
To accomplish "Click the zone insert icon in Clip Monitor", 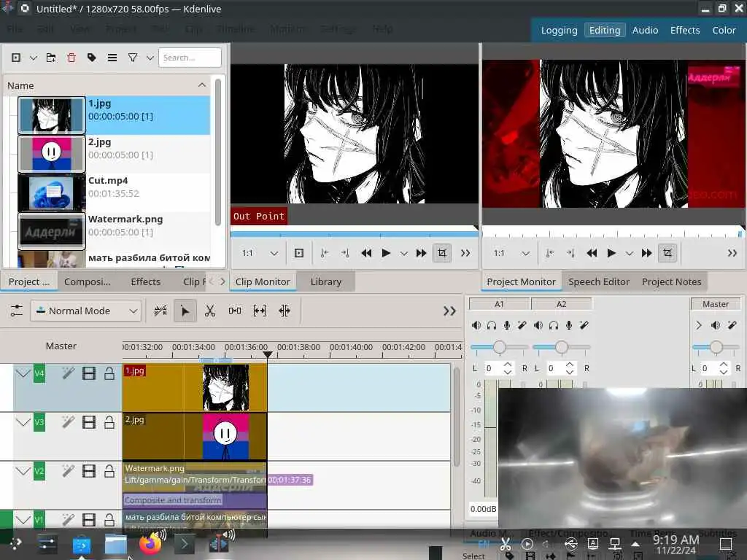I will point(298,253).
